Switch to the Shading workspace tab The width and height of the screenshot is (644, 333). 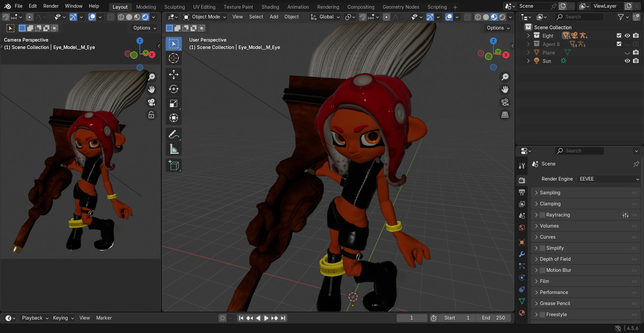click(270, 6)
